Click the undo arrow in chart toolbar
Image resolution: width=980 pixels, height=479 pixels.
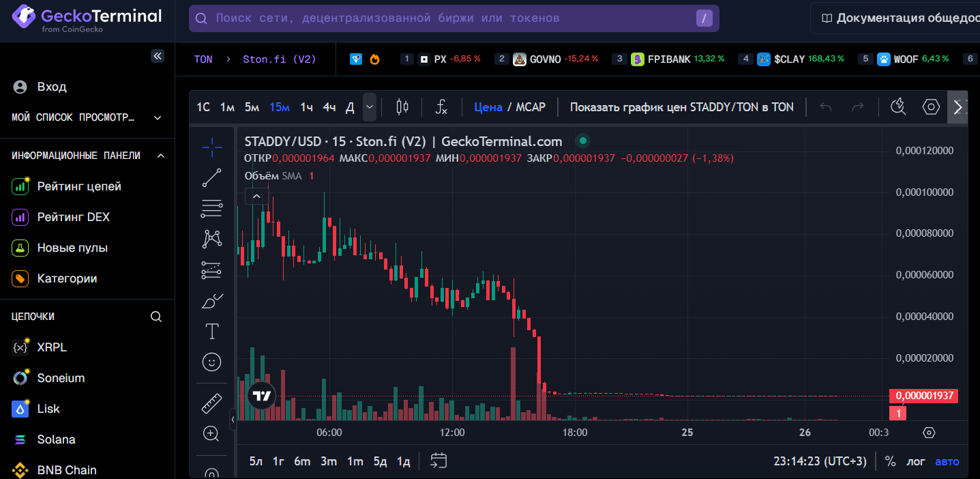point(826,106)
